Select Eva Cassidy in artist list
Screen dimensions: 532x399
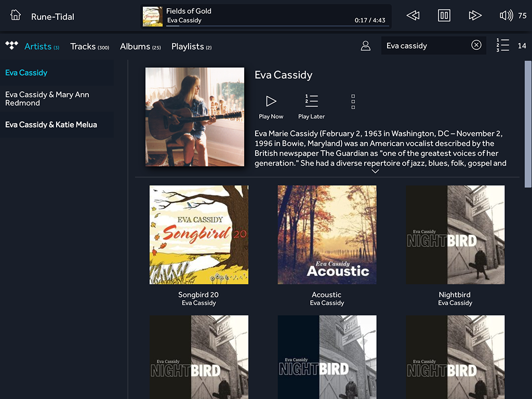tap(57, 73)
